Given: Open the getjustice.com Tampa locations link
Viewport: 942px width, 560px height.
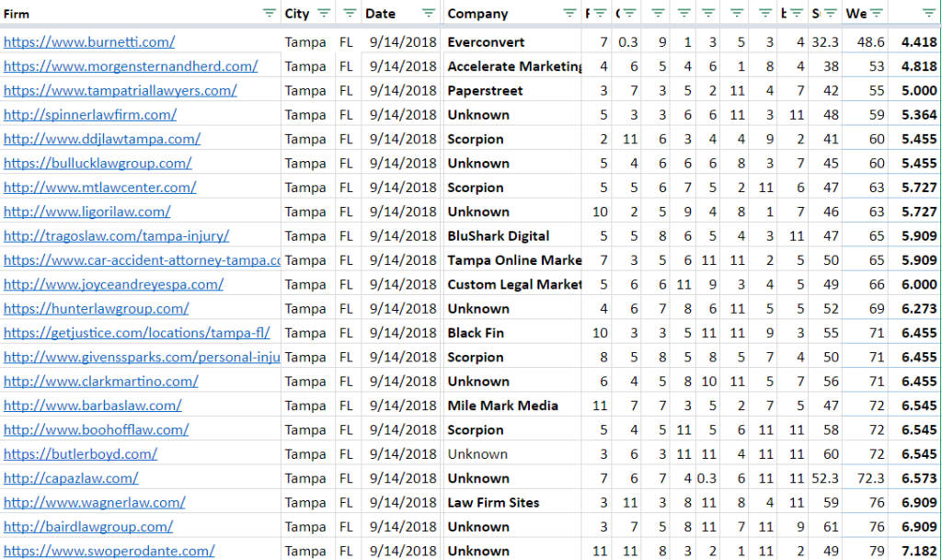Looking at the screenshot, I should point(137,333).
